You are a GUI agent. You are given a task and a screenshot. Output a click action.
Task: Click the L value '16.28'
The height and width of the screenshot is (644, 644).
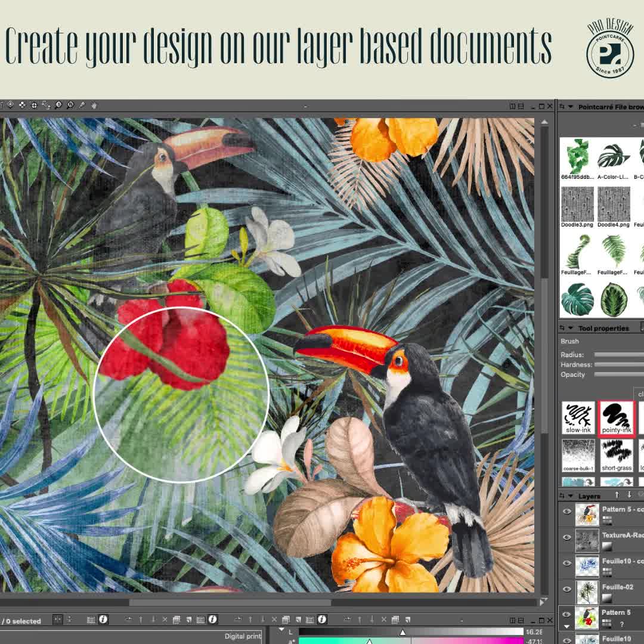point(534,631)
